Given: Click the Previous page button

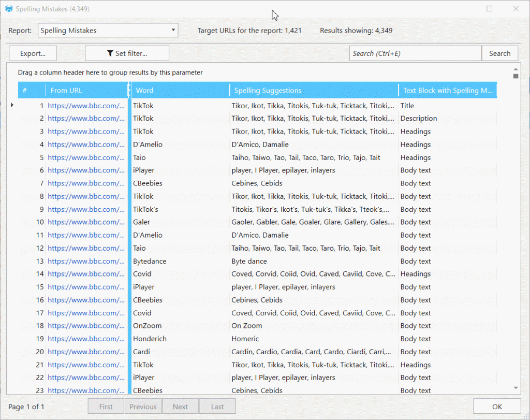Looking at the screenshot, I should (143, 407).
